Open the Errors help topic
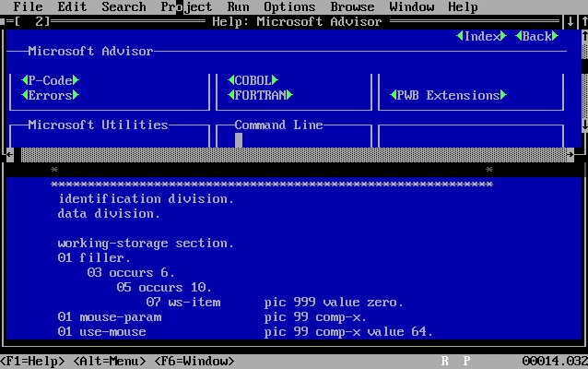 pos(50,95)
